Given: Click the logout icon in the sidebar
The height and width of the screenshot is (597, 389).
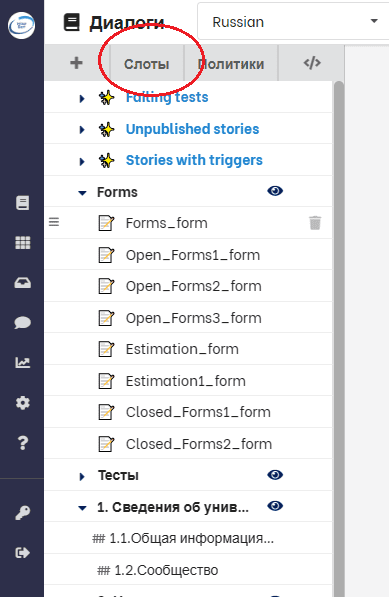Looking at the screenshot, I should coord(22,552).
